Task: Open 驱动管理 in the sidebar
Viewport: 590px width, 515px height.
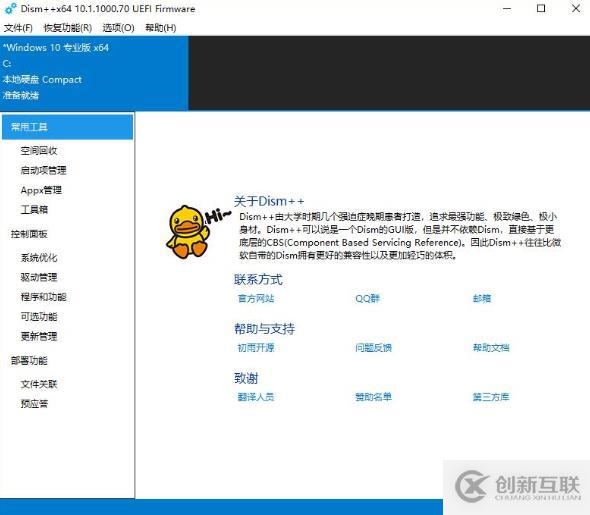Action: click(x=39, y=277)
